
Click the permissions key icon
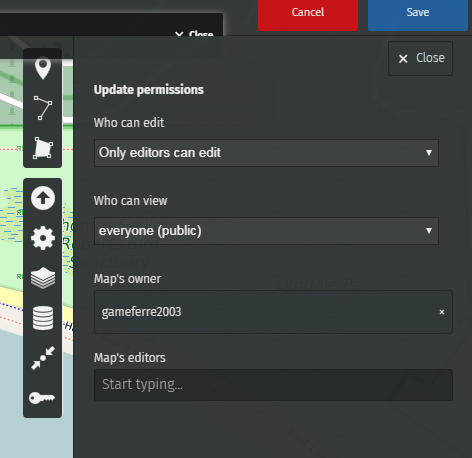pyautogui.click(x=42, y=398)
